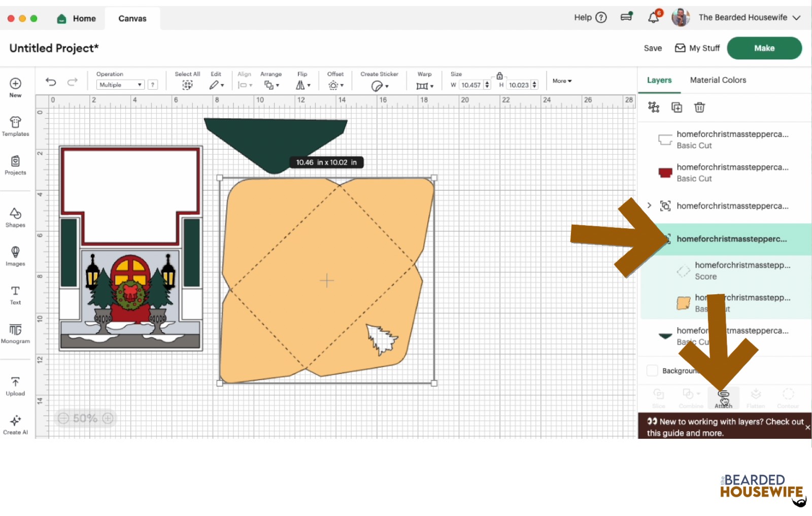Click the Upload icon in sidebar
The height and width of the screenshot is (516, 812).
[x=15, y=386]
